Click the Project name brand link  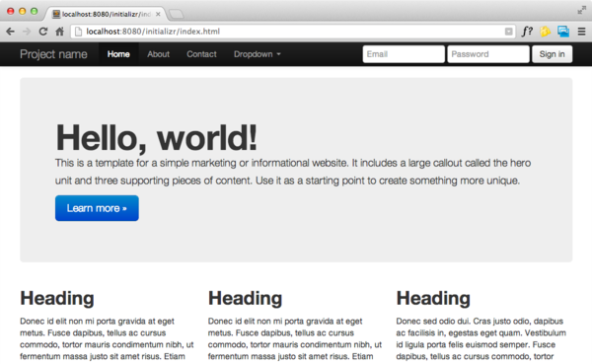tap(53, 54)
